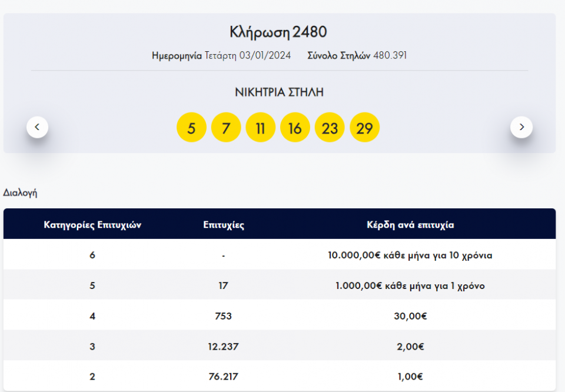Click the Κατηγορίες Επιτυχιών column header
The height and width of the screenshot is (392, 565).
click(92, 225)
